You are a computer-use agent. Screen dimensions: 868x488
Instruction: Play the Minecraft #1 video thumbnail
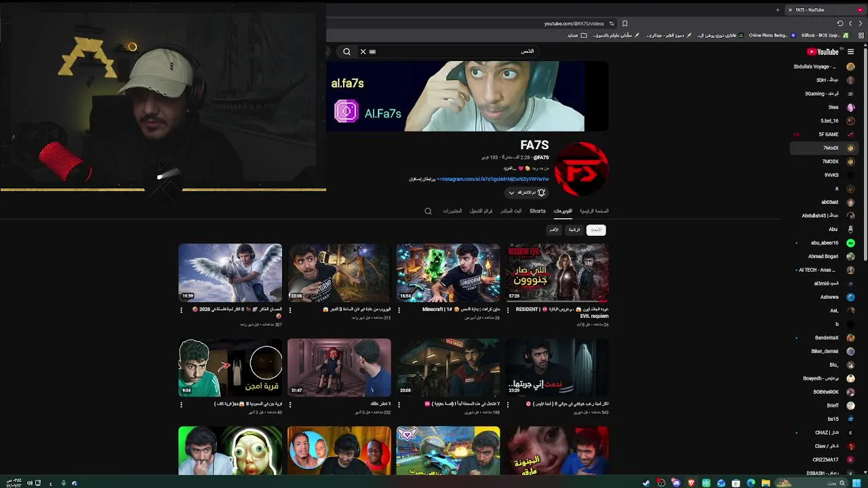click(x=448, y=273)
